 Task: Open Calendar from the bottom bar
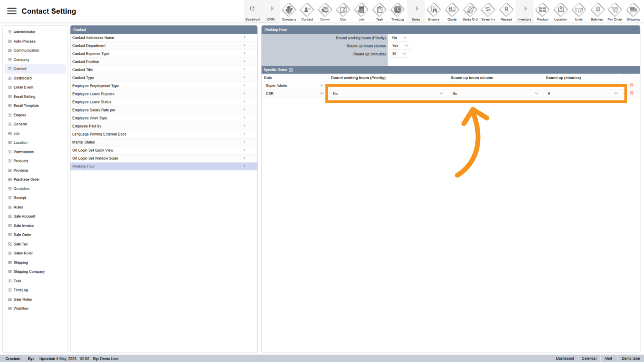(x=589, y=359)
